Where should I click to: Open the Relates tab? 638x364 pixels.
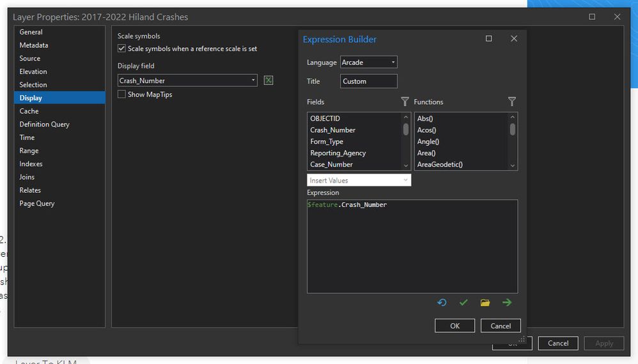[x=59, y=190]
